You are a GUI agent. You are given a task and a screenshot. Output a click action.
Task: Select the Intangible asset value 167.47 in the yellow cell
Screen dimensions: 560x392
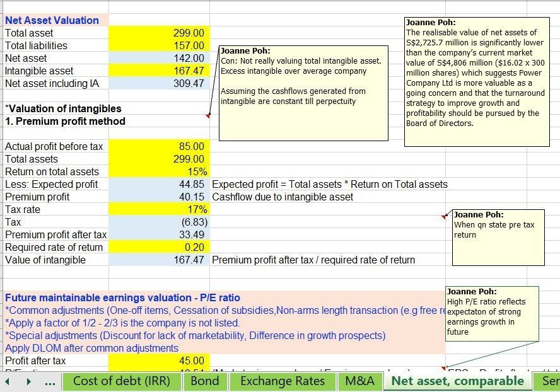(160, 71)
